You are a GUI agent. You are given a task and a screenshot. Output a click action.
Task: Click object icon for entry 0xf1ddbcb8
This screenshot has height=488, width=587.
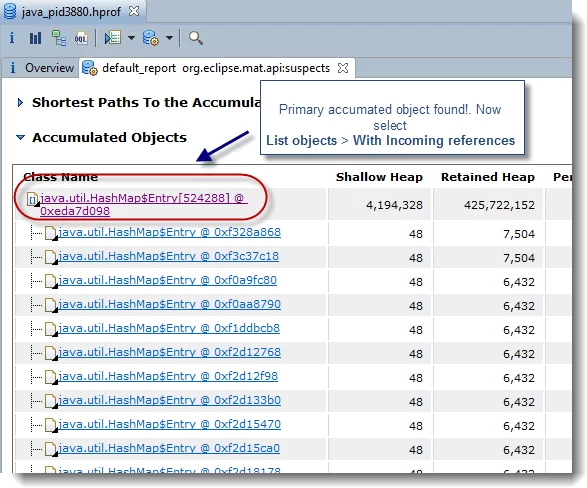pos(51,329)
